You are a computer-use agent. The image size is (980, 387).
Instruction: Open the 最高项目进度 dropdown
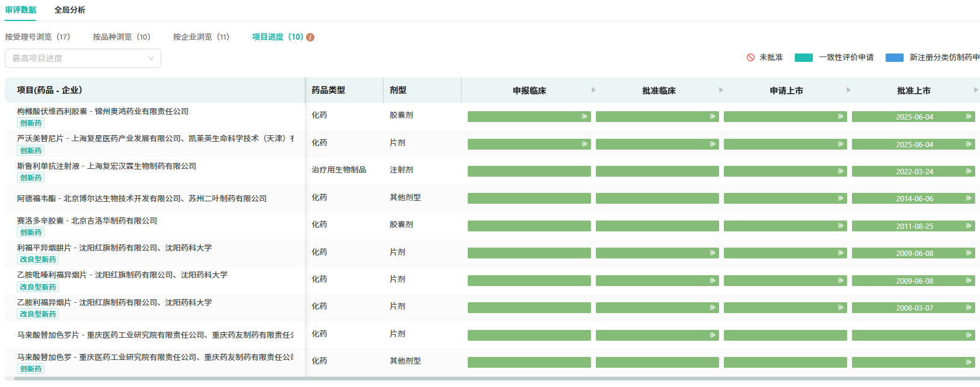(83, 58)
